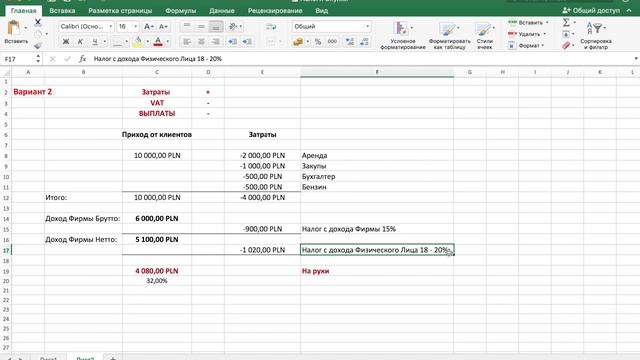Open Sort and Filter (Сортировка и фильтр)
Viewport: 640px width, 360px height.
596,36
